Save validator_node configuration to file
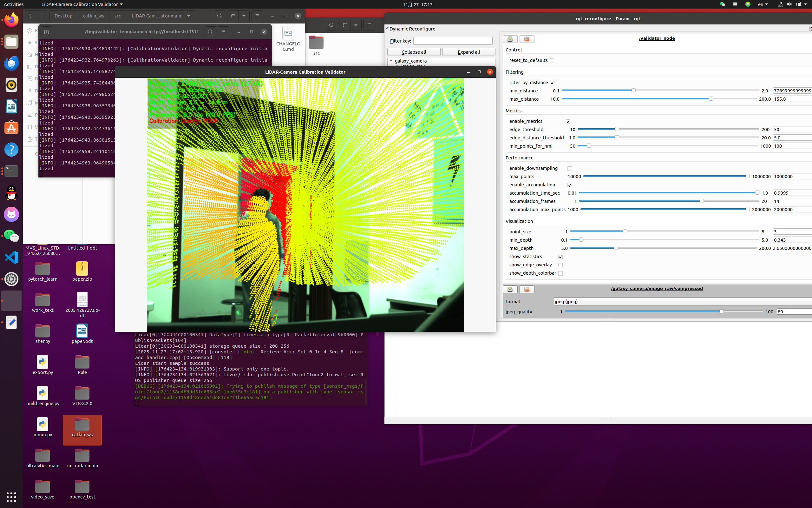 click(x=510, y=39)
